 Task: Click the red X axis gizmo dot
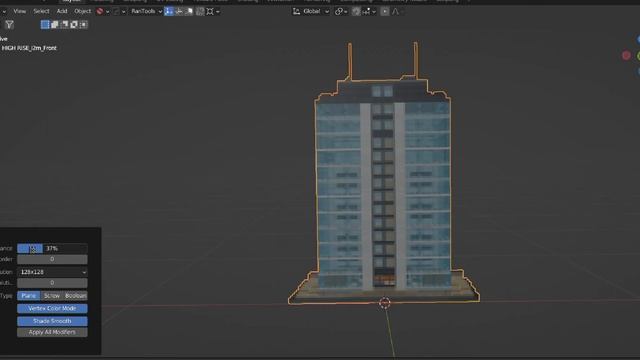tap(626, 56)
